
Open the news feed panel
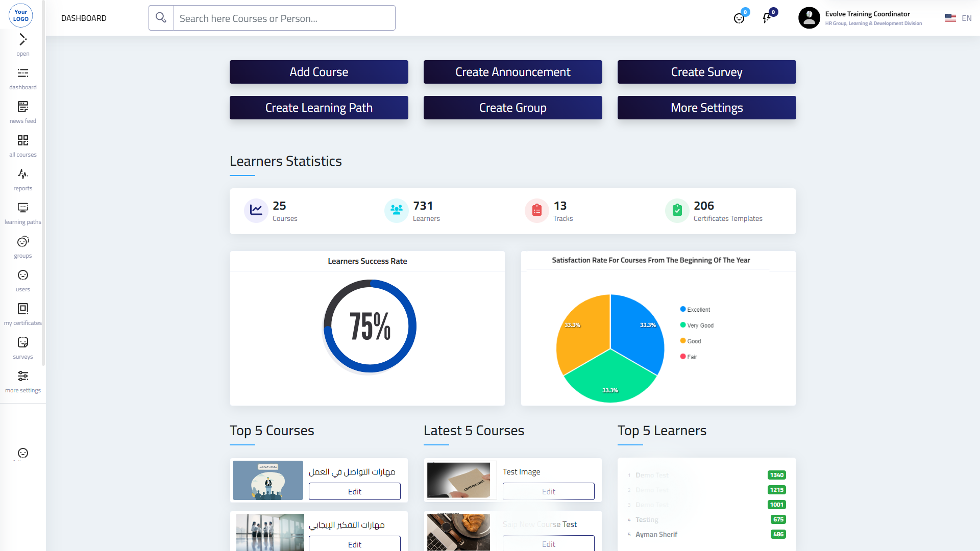(x=23, y=111)
